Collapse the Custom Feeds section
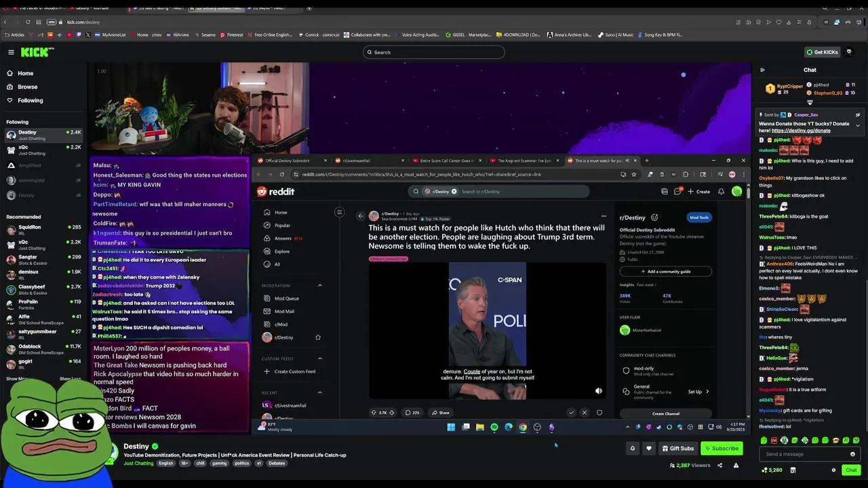This screenshot has height=488, width=868. click(320, 359)
